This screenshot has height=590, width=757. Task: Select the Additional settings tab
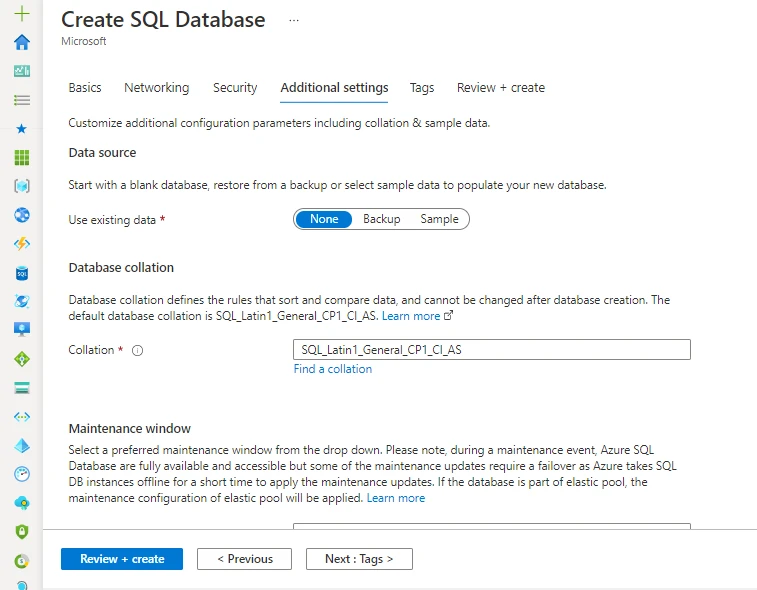point(334,87)
